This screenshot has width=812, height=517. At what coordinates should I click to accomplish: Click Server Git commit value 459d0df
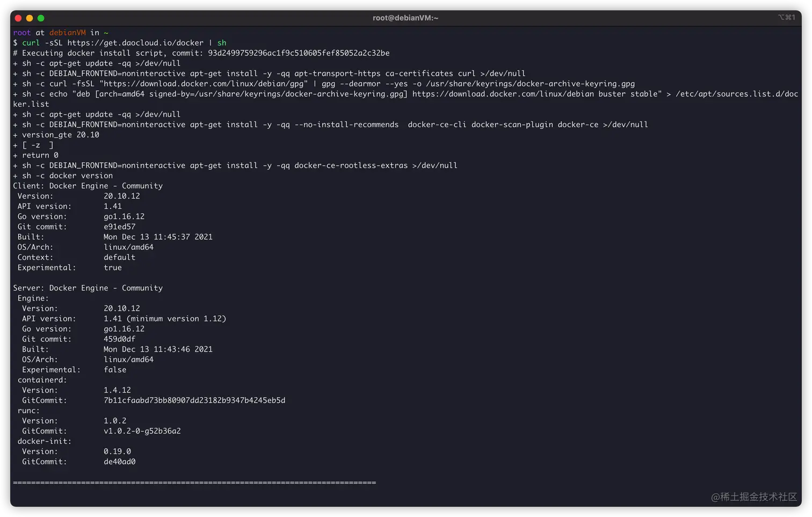[119, 339]
